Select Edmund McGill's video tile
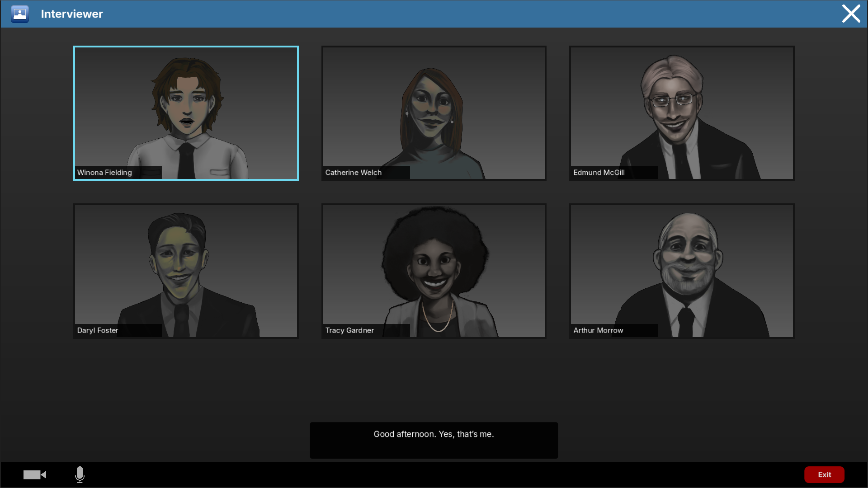This screenshot has height=488, width=868. coord(682,113)
